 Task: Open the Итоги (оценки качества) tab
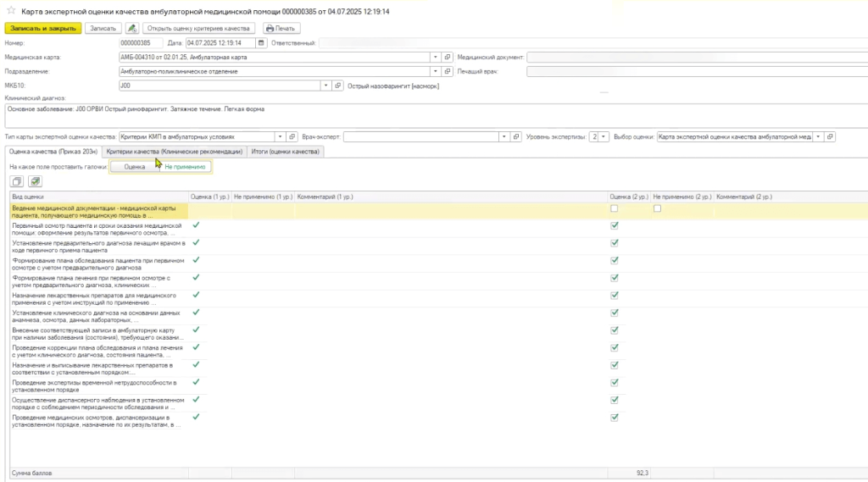click(286, 152)
